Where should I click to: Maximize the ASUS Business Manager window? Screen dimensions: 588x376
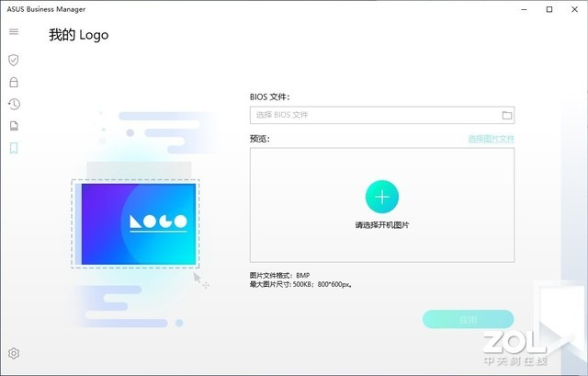point(549,9)
